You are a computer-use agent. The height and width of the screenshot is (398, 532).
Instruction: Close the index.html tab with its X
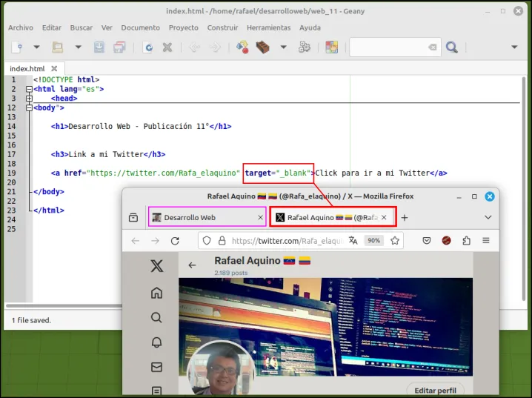pyautogui.click(x=54, y=68)
